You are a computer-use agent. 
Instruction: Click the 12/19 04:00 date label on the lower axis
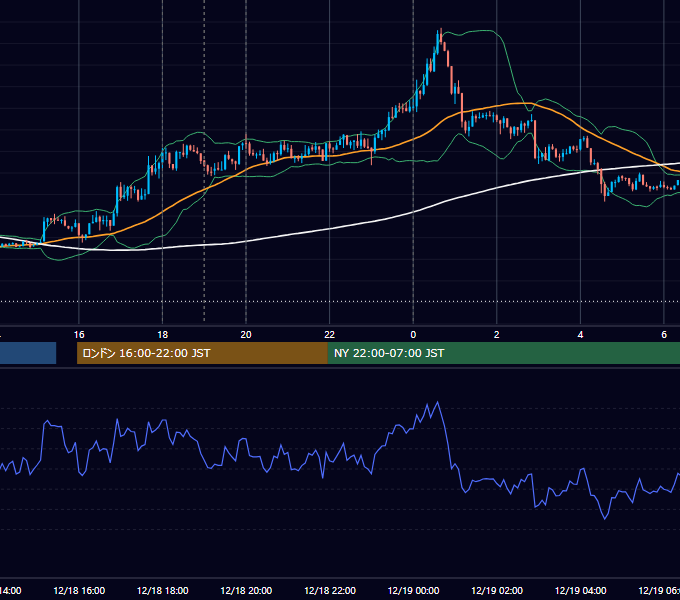(x=580, y=591)
